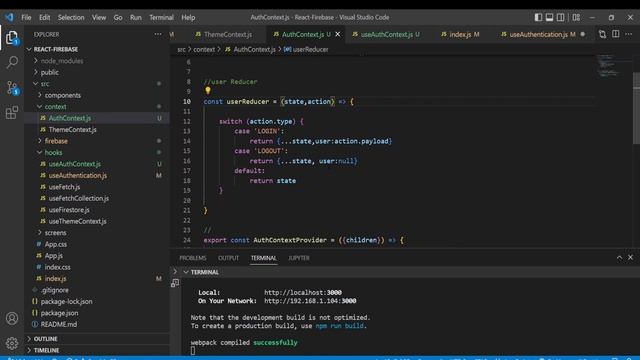Open Explorer Views and More Actions ellipsis
Viewport: 640px width, 360px height.
pyautogui.click(x=158, y=34)
